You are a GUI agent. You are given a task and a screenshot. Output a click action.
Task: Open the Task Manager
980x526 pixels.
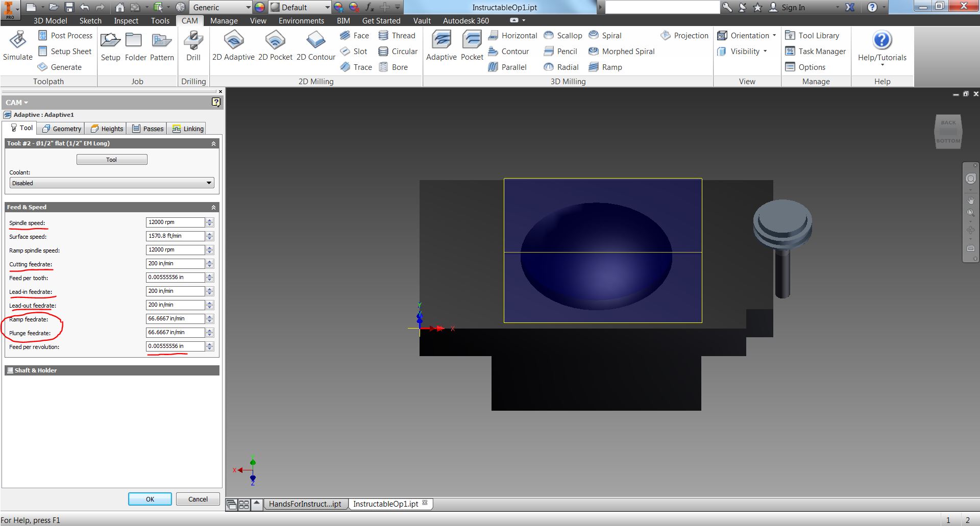815,52
